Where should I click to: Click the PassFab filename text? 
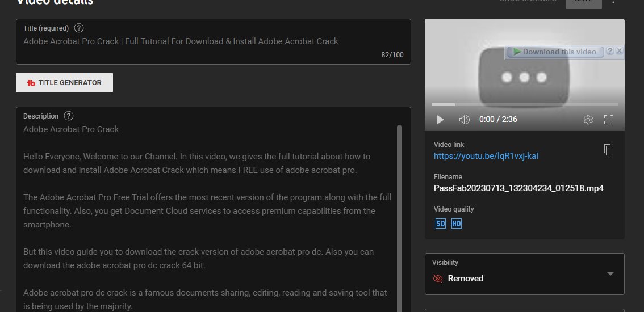point(518,188)
